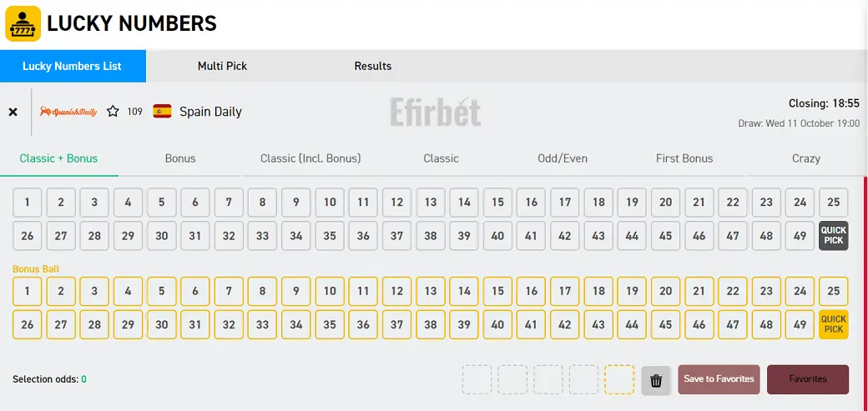Switch to the Multi Pick tab

tap(222, 66)
